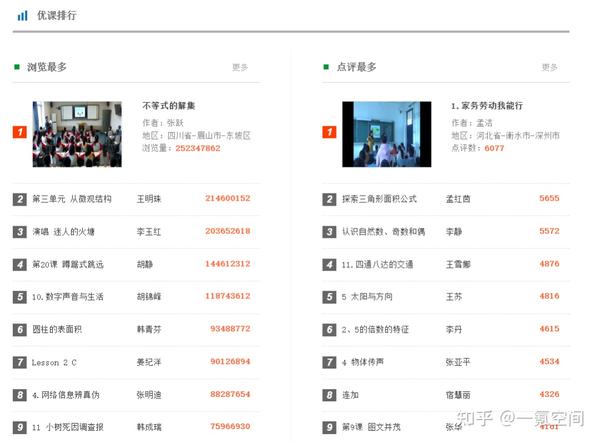The width and height of the screenshot is (600, 443).
Task: Click rank 8 badge beside 4. 网络信息辨真伪
Action: pos(20,395)
